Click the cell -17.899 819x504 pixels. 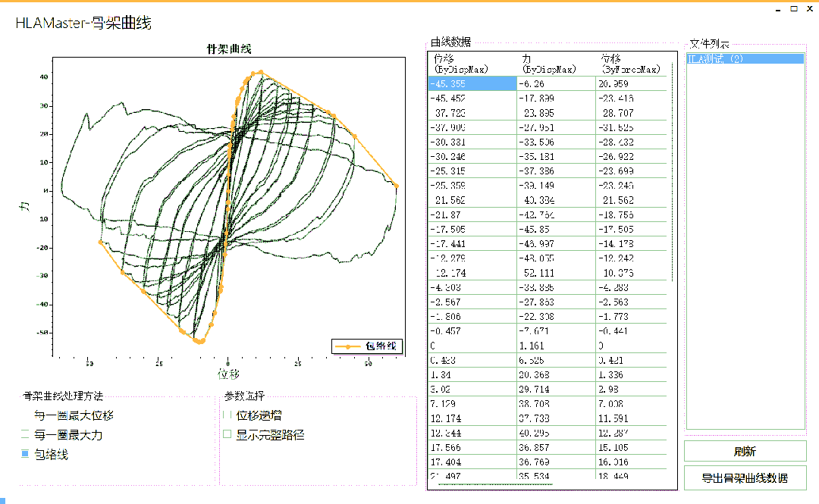tap(557, 99)
